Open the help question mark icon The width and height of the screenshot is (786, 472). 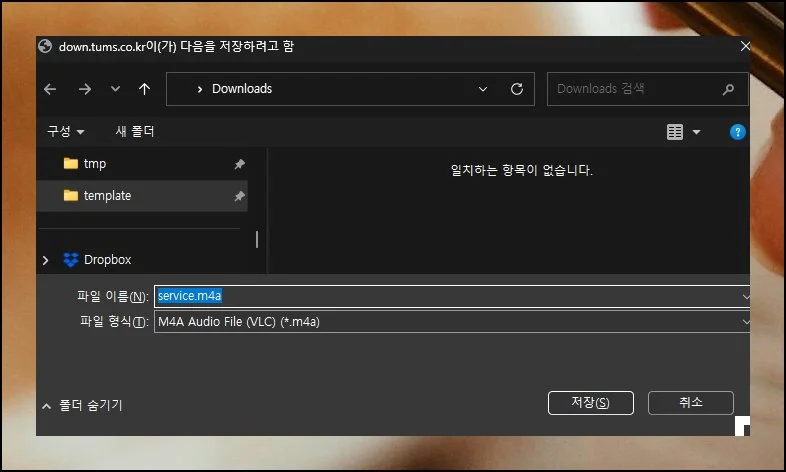[x=737, y=132]
